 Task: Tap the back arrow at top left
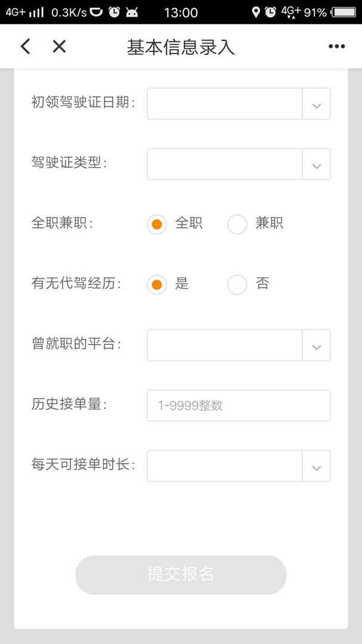(25, 46)
